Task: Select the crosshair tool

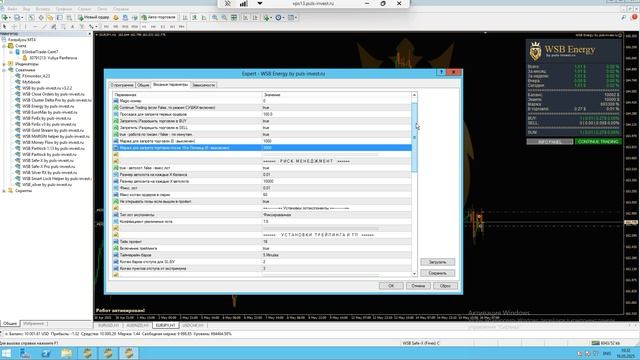Action: pos(14,27)
